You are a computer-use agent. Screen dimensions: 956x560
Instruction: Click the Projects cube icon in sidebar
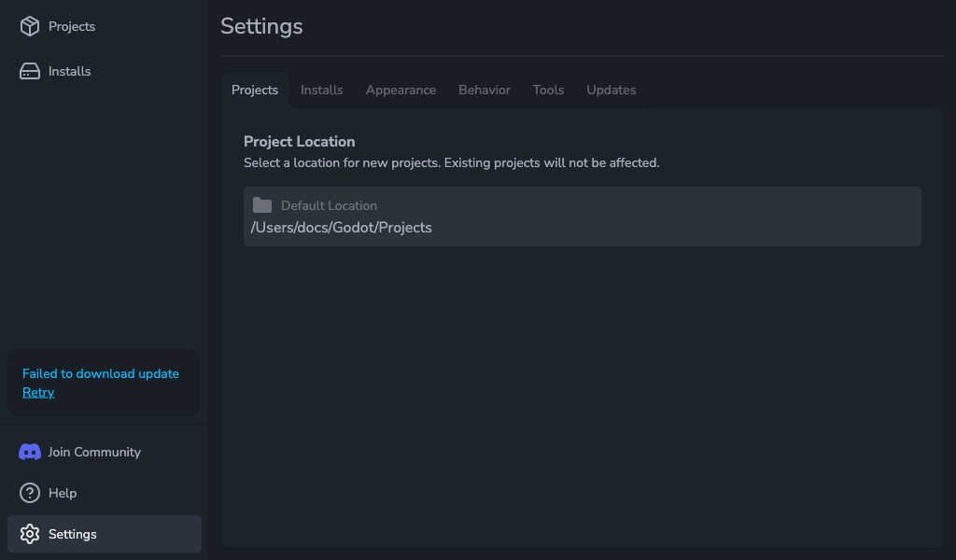click(x=30, y=26)
